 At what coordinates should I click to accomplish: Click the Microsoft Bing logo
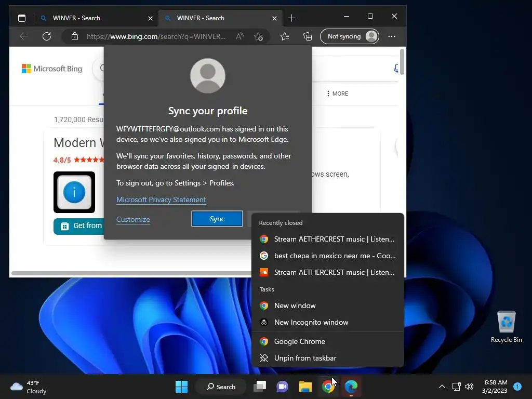click(52, 69)
